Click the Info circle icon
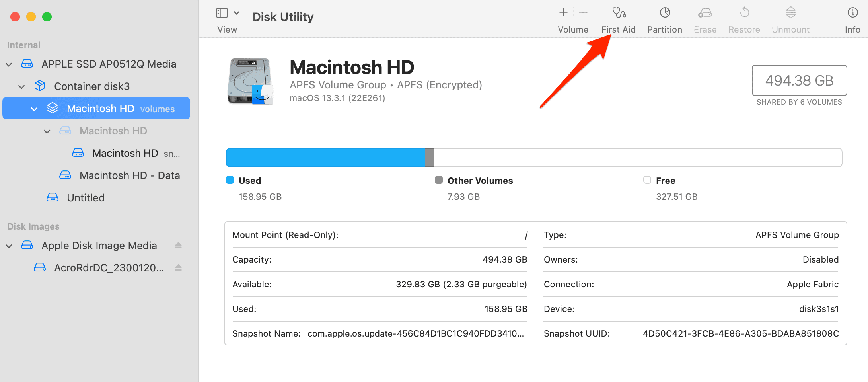Image resolution: width=868 pixels, height=382 pixels. [x=852, y=13]
